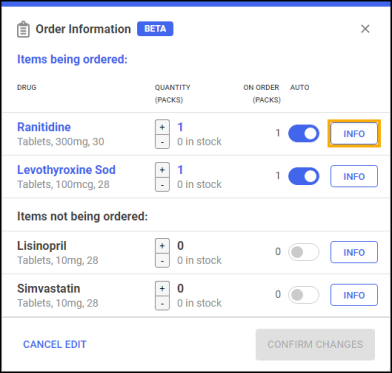Increase Ranitidine quantity with plus button
This screenshot has width=392, height=373.
(x=162, y=127)
